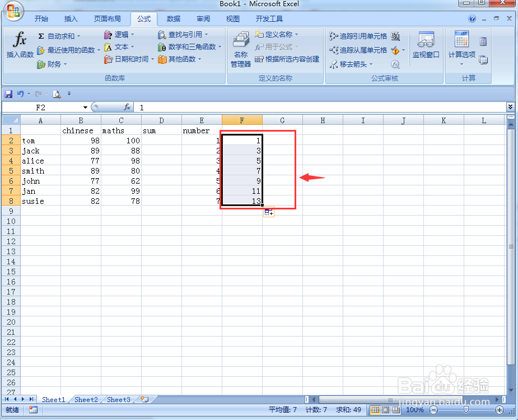Screen dimensions: 518x420
Task: Open Customize Quick Access Toolbar dropdown
Action: coord(69,94)
